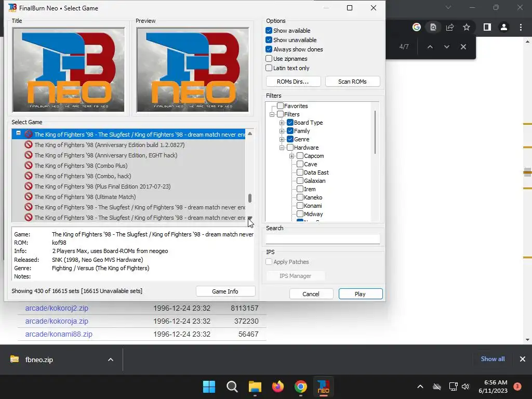Click FinalBurn Neo logo in the title bar

(12, 8)
